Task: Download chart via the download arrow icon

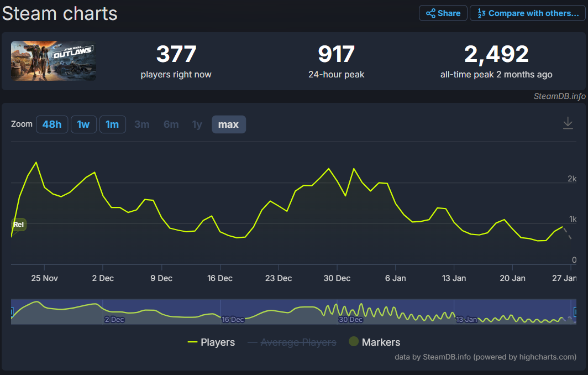Action: (568, 123)
